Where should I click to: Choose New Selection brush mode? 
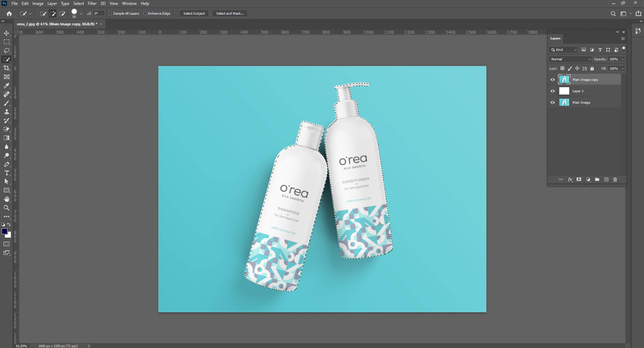pos(43,14)
